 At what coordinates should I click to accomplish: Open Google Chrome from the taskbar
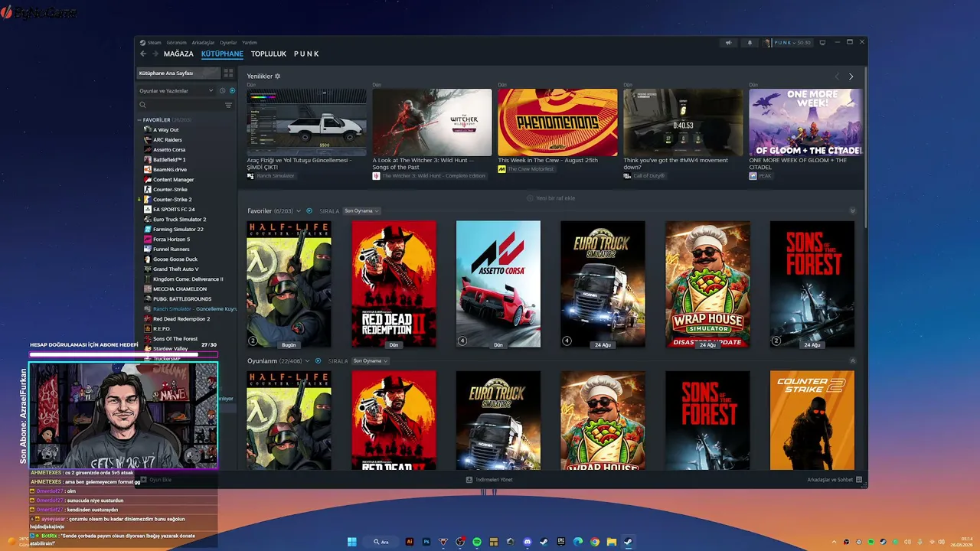click(x=595, y=542)
